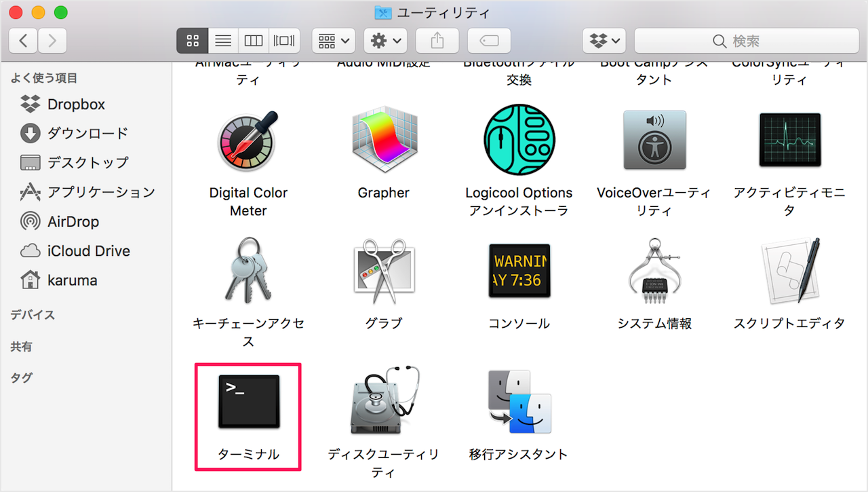This screenshot has height=492, width=868.
Task: Open the Action gear dropdown menu
Action: pos(385,41)
